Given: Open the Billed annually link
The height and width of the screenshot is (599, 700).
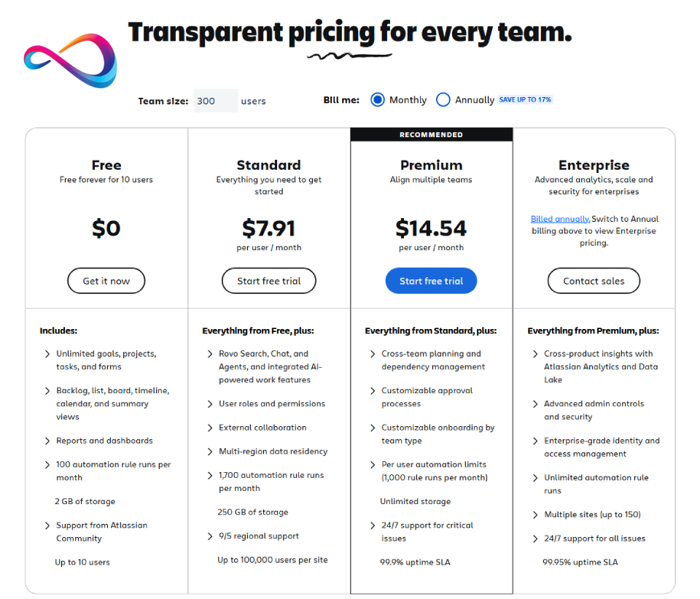Looking at the screenshot, I should coord(560,219).
